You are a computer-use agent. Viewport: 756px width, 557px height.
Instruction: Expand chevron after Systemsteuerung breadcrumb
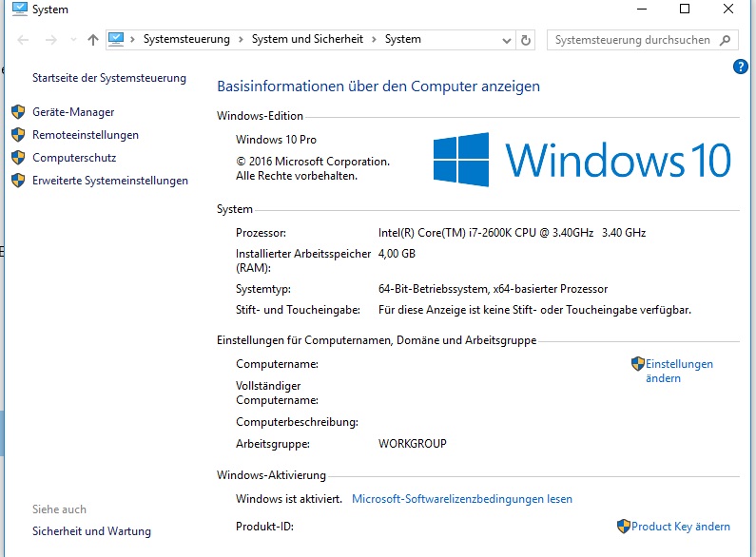(241, 40)
